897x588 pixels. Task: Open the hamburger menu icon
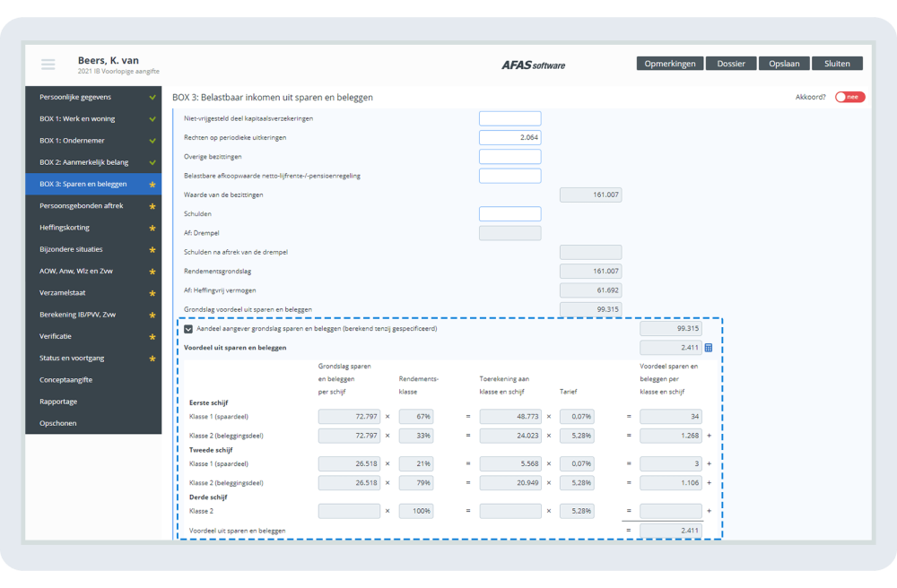(48, 64)
